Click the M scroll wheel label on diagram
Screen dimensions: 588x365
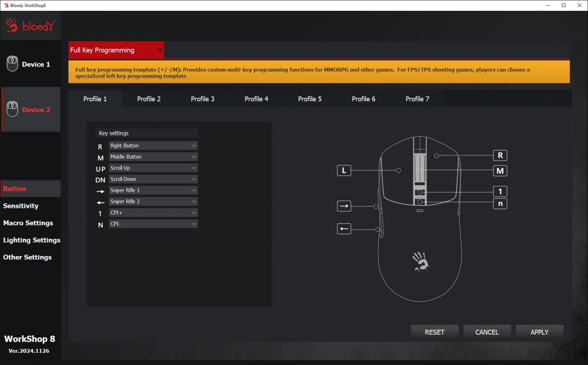(500, 171)
